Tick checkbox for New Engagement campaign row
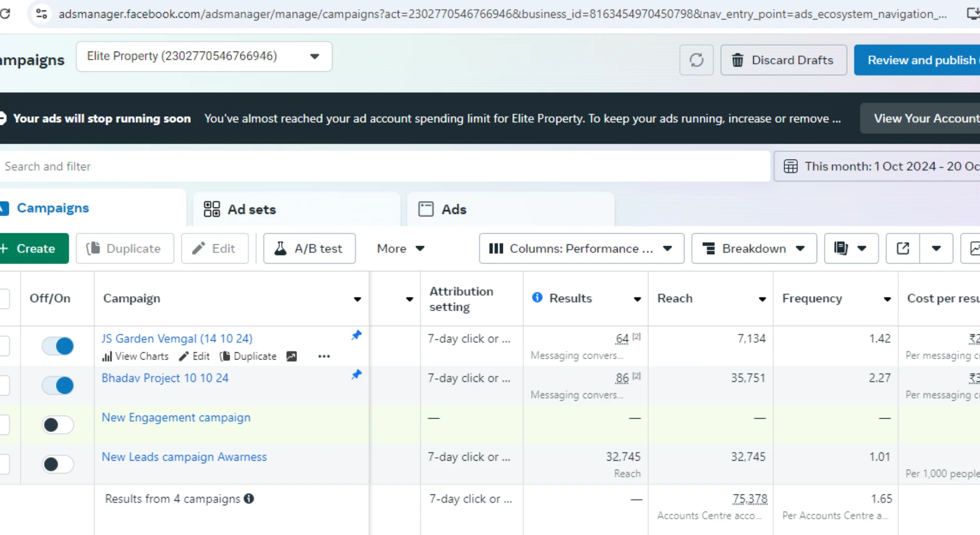The width and height of the screenshot is (980, 535). tap(4, 425)
